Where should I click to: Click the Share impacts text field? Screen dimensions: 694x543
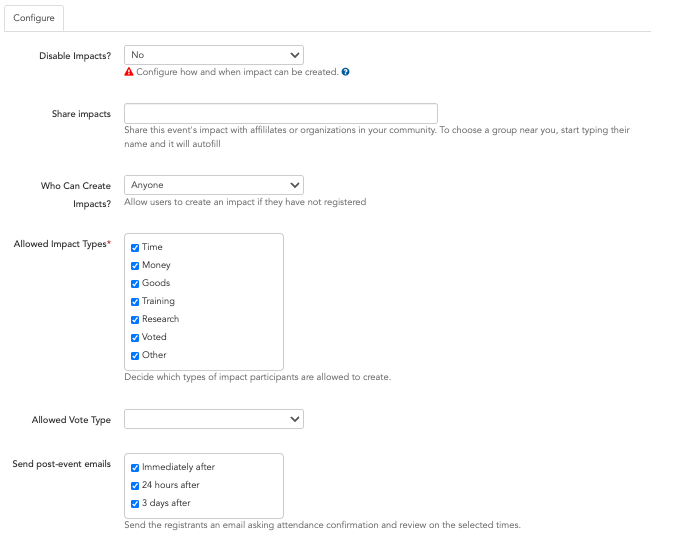click(281, 114)
